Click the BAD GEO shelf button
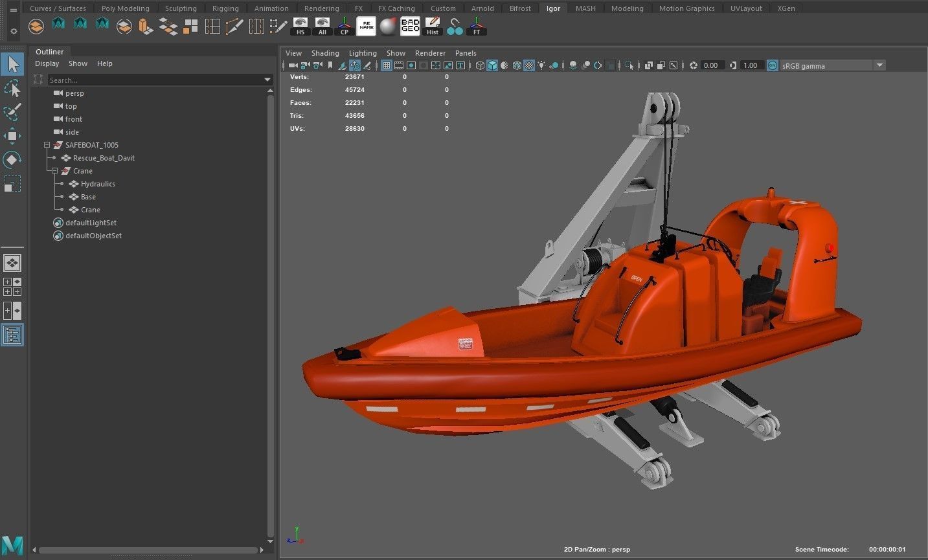 (410, 27)
